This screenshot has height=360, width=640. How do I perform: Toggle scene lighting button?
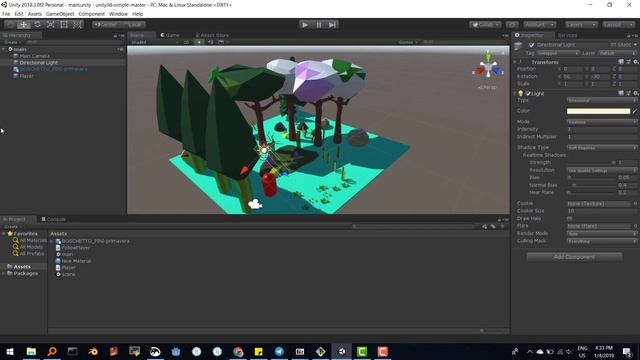(x=199, y=42)
